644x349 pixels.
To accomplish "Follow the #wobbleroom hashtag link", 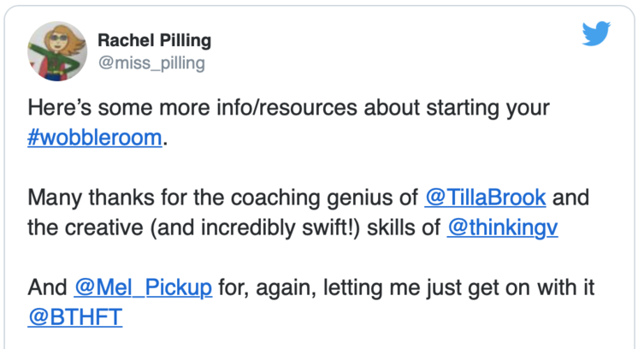I will coord(95,137).
